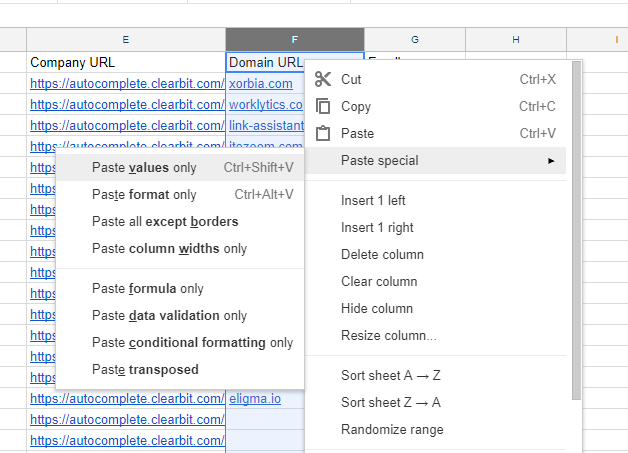Open the clearbit link beside xorbia.com
This screenshot has width=628, height=453.
[x=127, y=84]
